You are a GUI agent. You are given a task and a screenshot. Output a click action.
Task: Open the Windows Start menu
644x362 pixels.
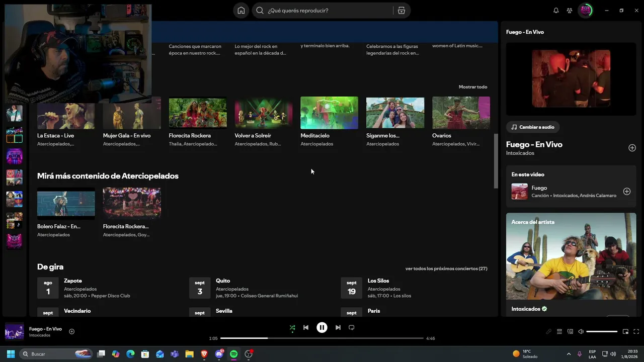tap(11, 354)
